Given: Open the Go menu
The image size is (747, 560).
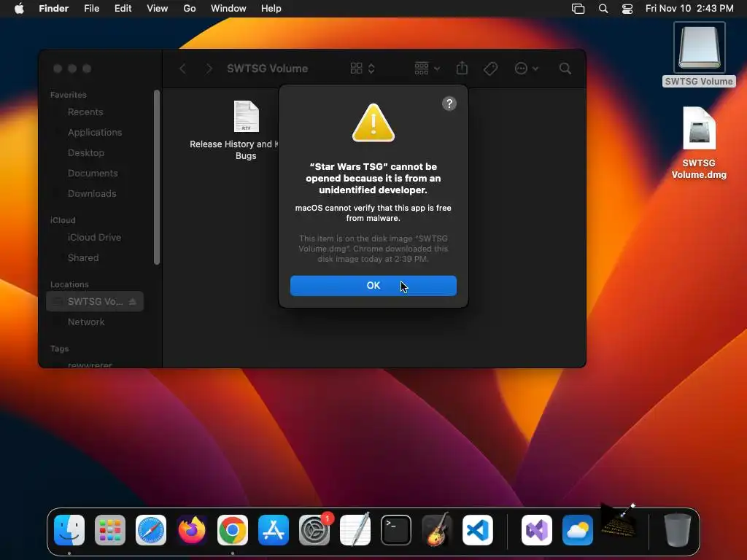Looking at the screenshot, I should pyautogui.click(x=189, y=9).
